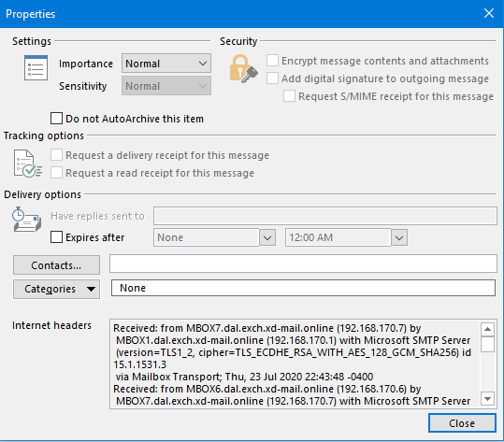Click the Tracking options document checkmark icon

(28, 164)
